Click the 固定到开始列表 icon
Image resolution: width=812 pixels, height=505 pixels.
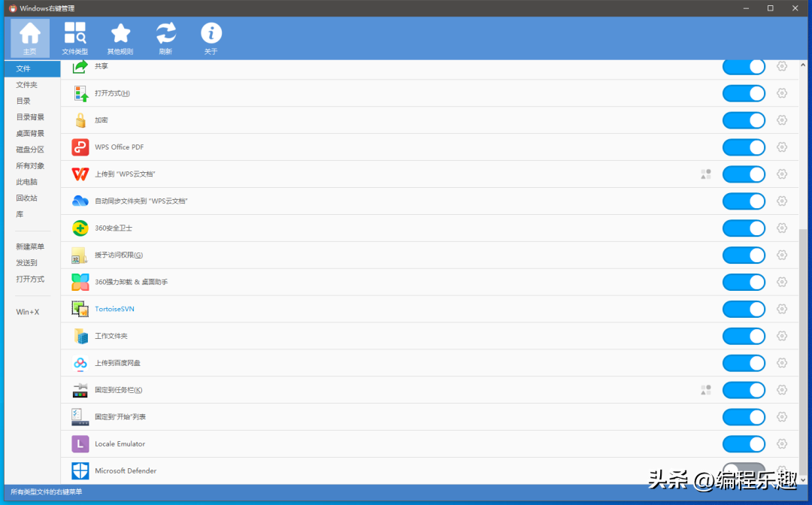click(x=80, y=416)
